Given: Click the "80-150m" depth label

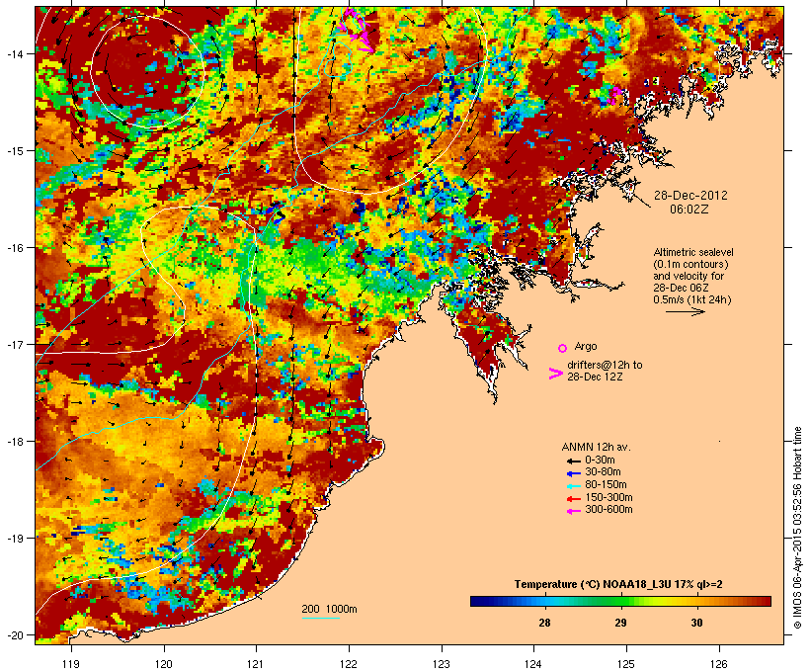Looking at the screenshot, I should pyautogui.click(x=606, y=485).
